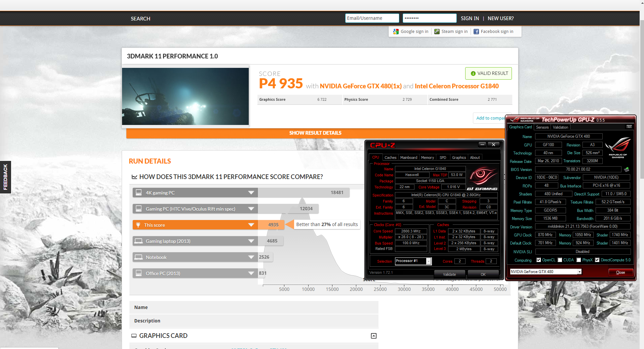
Task: Open the Intel Celeron Processor G1840 link
Action: (457, 86)
